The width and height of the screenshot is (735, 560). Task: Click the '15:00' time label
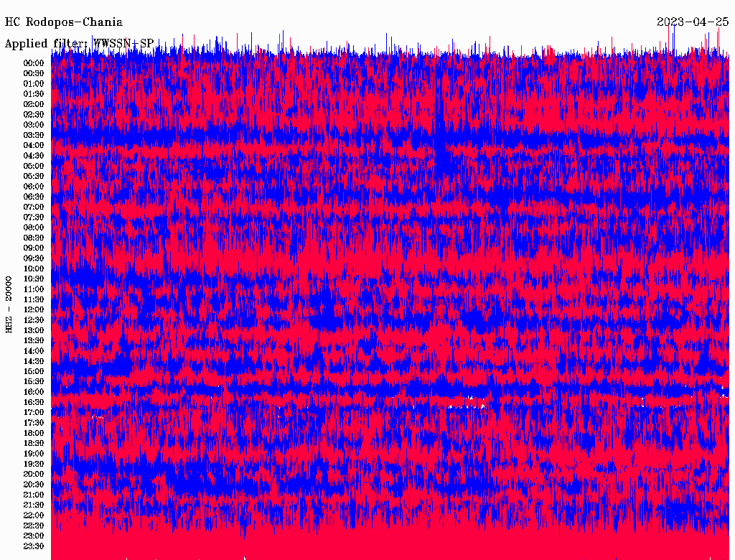(x=34, y=371)
